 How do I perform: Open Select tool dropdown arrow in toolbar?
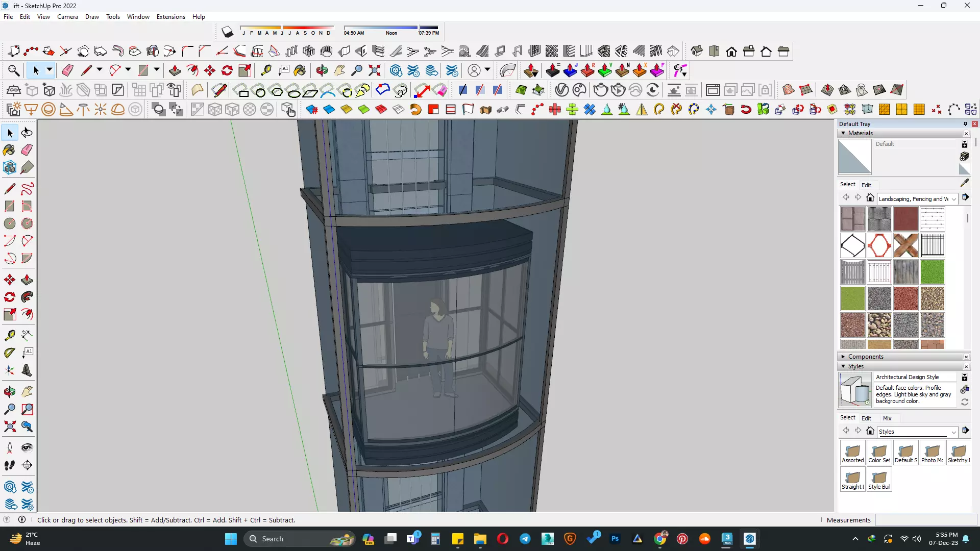(x=50, y=70)
